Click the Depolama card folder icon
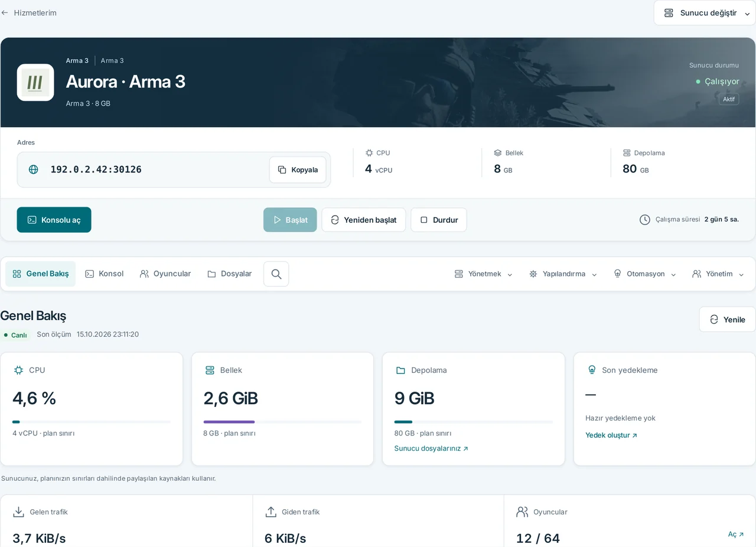The image size is (756, 547). coord(400,370)
